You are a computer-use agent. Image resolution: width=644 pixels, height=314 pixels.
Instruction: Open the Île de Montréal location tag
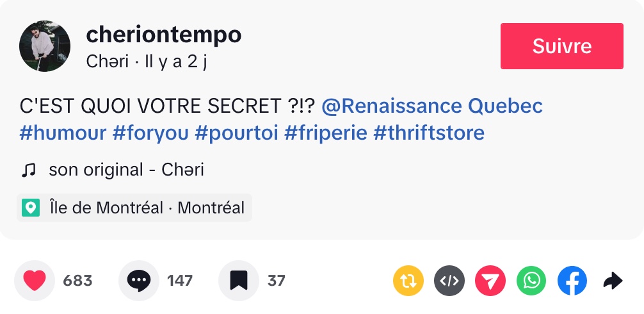pos(134,208)
